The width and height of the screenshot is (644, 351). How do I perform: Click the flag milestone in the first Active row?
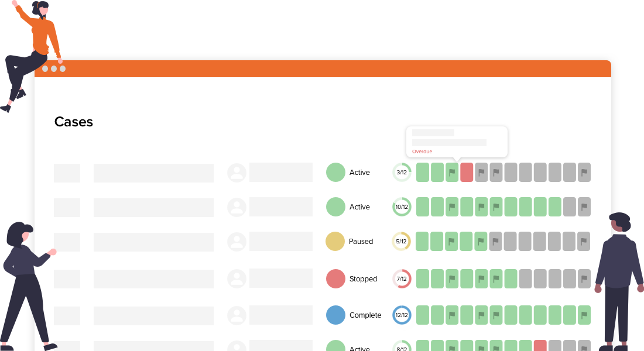[453, 172]
